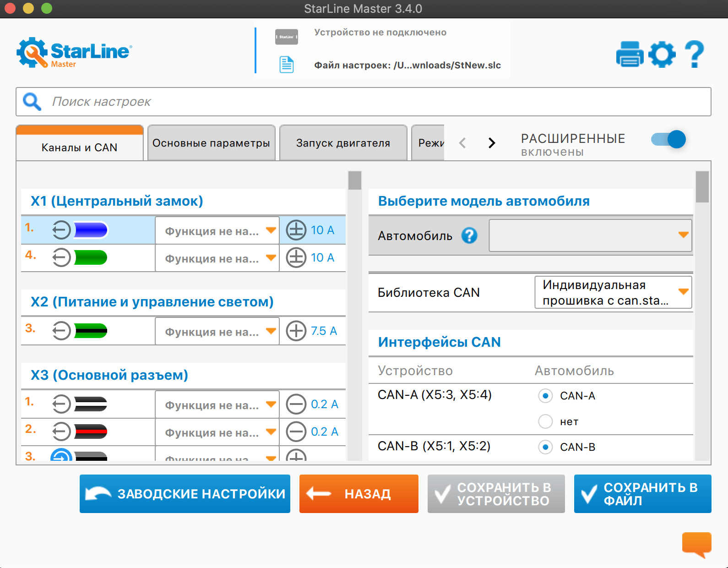Image resolution: width=728 pixels, height=568 pixels.
Task: Open the partially hidden Режи tab
Action: click(x=428, y=143)
